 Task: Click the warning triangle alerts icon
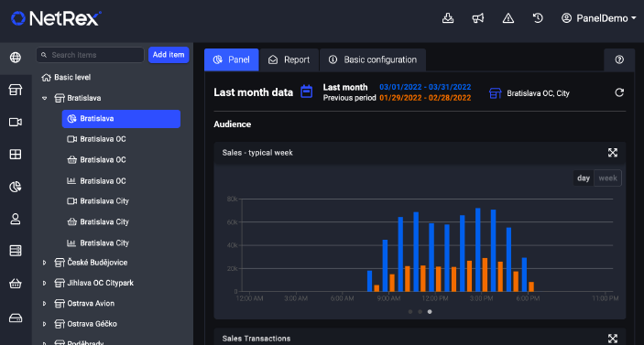tap(508, 18)
